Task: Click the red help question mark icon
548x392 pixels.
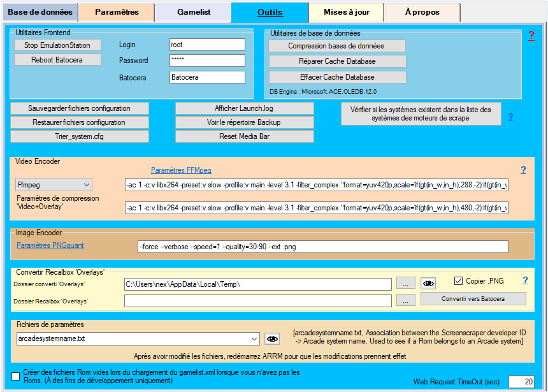Action: 531,36
